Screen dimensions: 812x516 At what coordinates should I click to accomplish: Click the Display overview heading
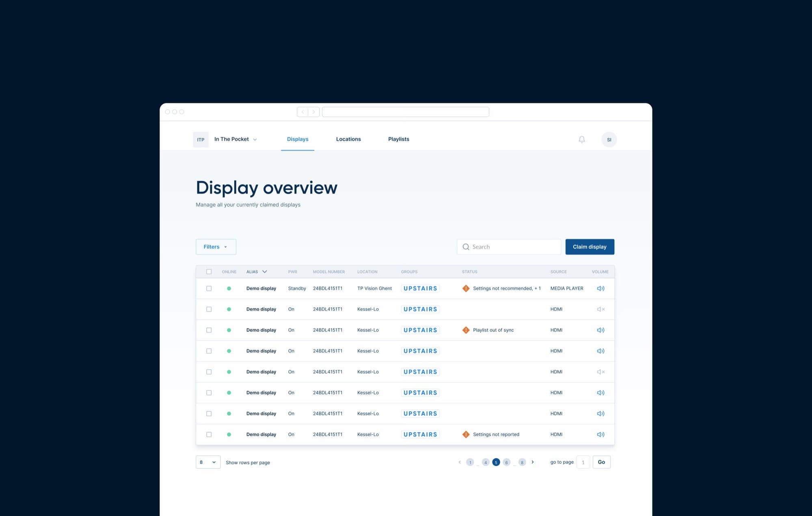click(x=267, y=188)
